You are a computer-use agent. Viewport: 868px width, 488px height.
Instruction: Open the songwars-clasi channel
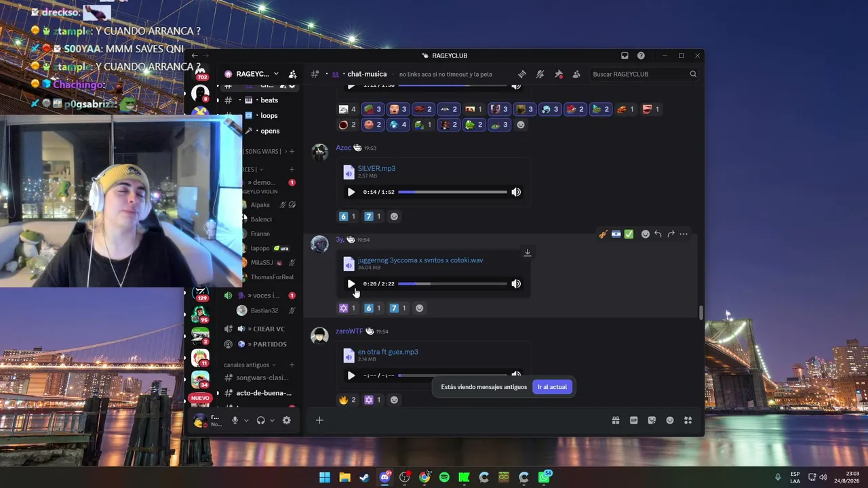(261, 378)
